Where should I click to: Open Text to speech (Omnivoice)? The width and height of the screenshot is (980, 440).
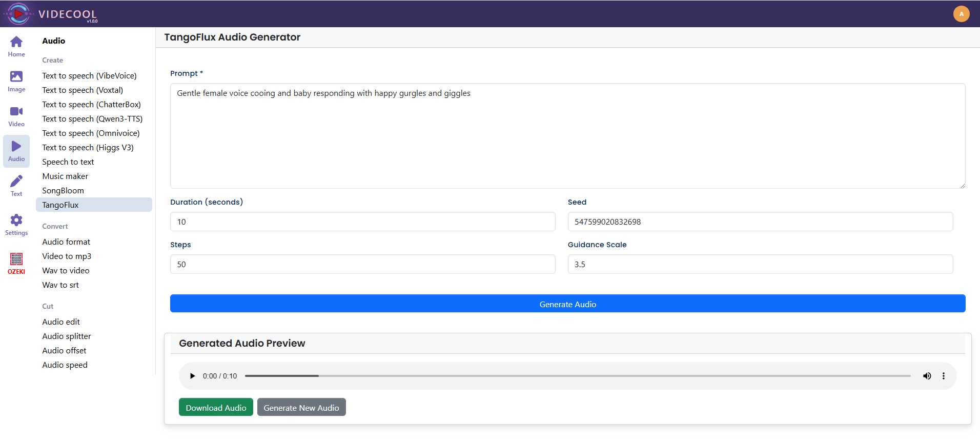(91, 133)
